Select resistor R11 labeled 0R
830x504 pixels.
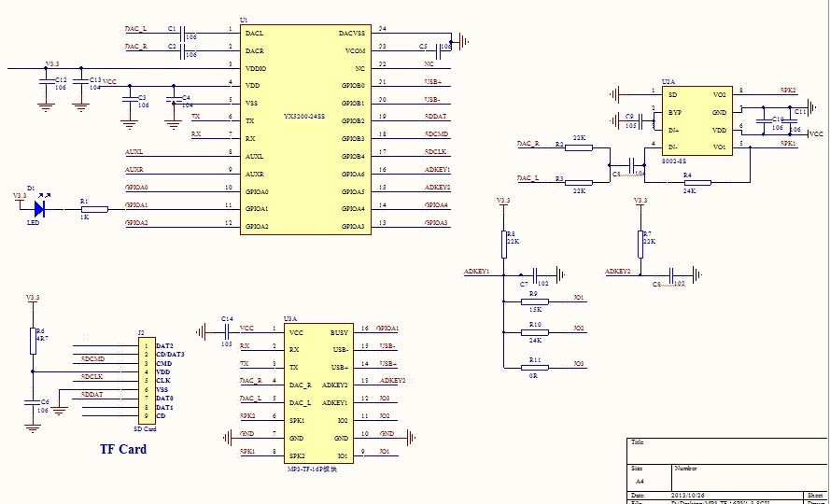535,368
